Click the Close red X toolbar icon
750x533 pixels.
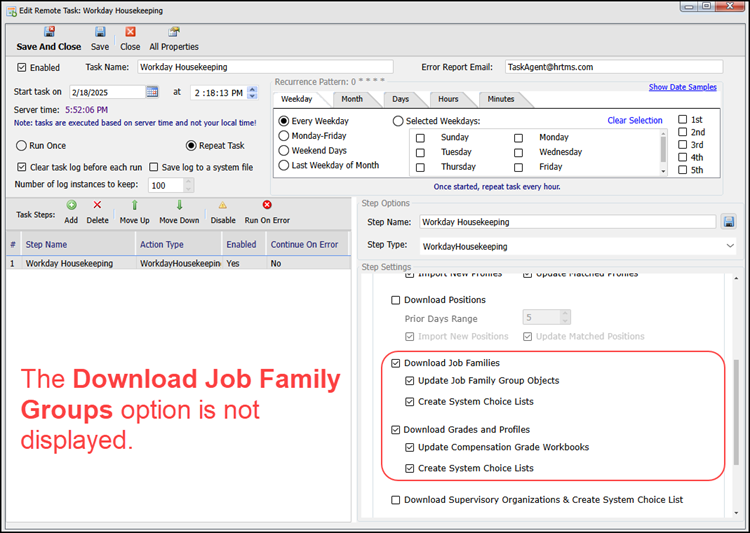pos(130,32)
